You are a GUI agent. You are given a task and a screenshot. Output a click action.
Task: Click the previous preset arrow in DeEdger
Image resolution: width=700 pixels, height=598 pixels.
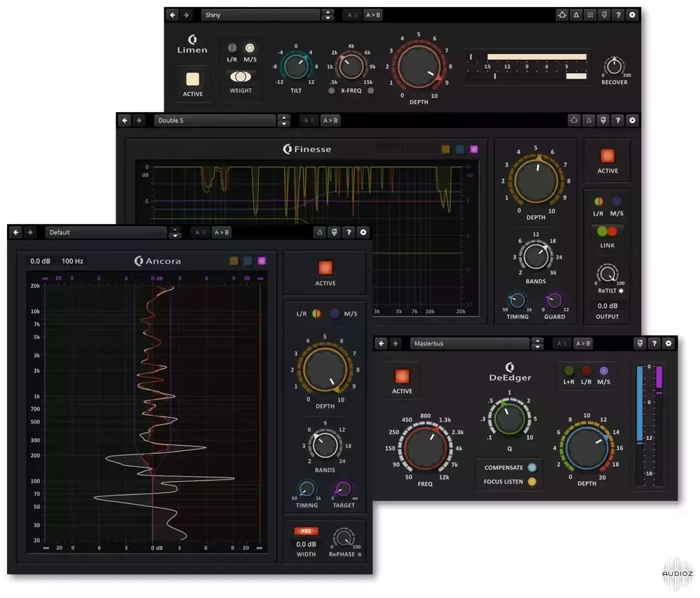(x=381, y=343)
